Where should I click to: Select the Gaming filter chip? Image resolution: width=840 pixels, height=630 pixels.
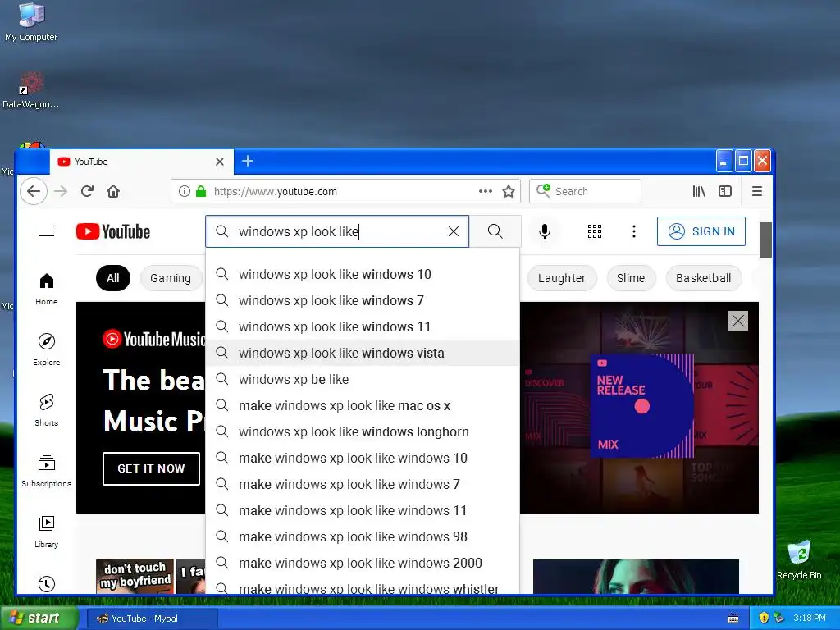[x=171, y=278]
